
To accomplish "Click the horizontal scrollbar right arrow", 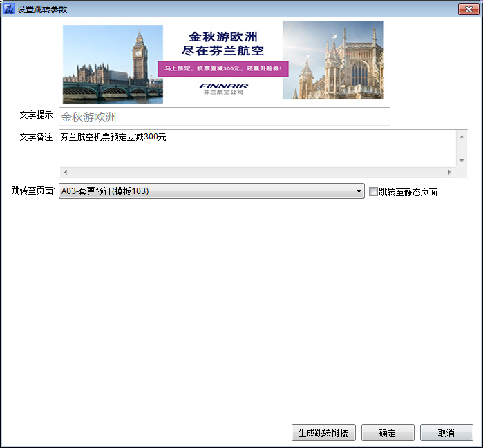I will pos(449,172).
